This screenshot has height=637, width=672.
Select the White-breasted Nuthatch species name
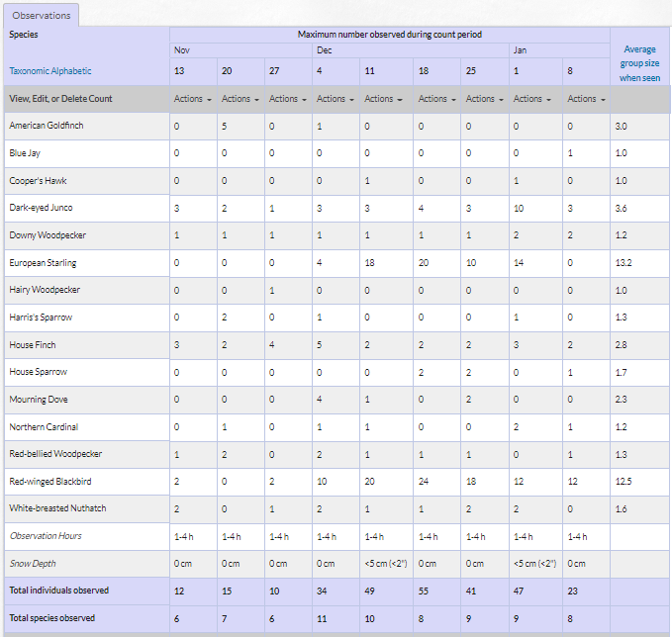click(x=57, y=508)
